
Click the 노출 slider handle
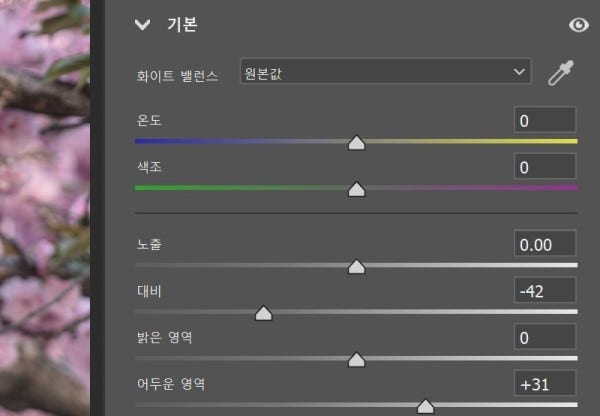point(356,266)
